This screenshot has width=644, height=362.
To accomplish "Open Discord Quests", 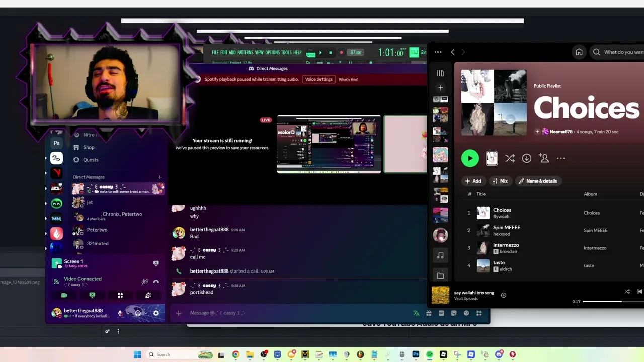I will click(x=91, y=160).
